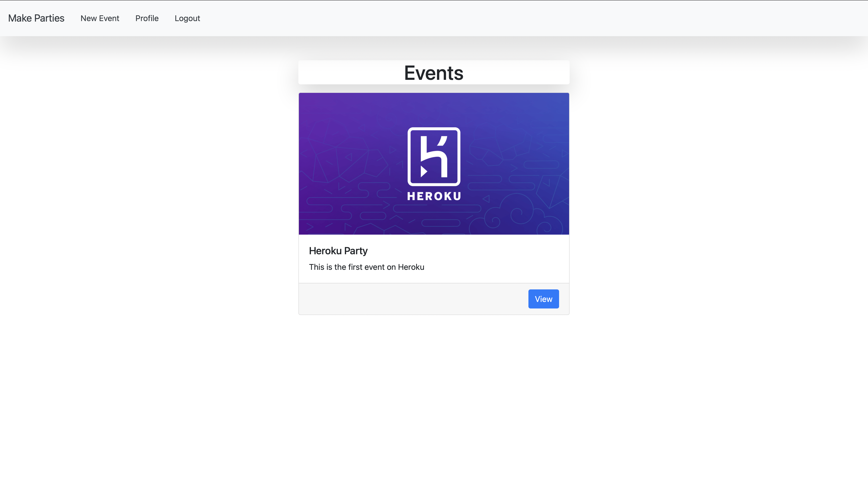Open the New Event page
This screenshot has height=502, width=868.
[x=99, y=18]
